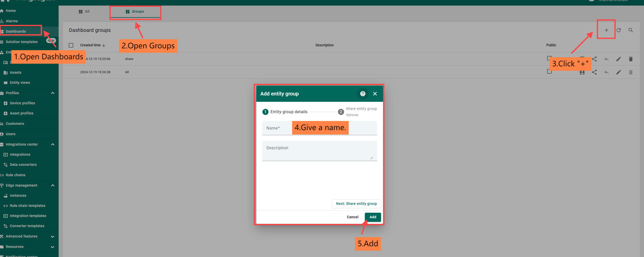
Task: Collapse the Integrations center section
Action: 53,144
